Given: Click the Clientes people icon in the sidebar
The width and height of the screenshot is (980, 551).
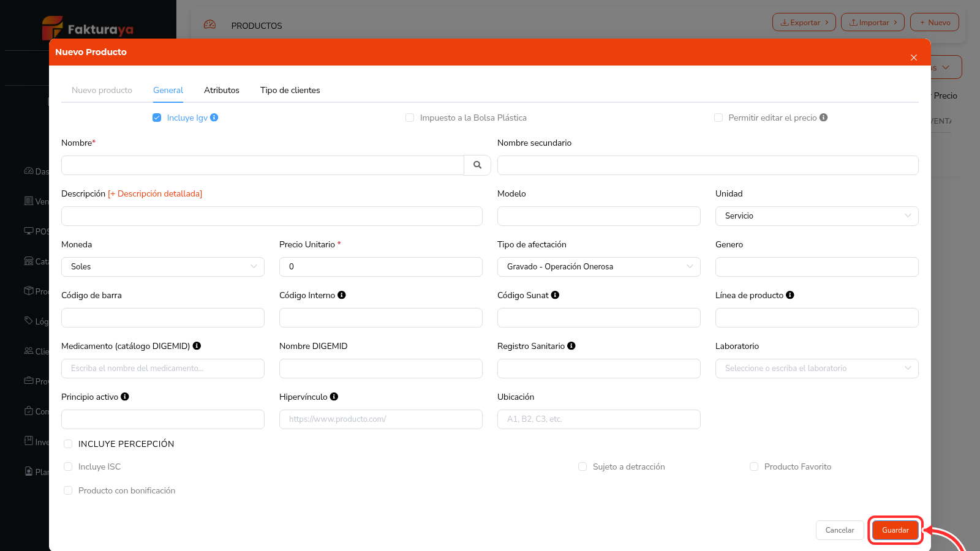Looking at the screenshot, I should (x=29, y=351).
